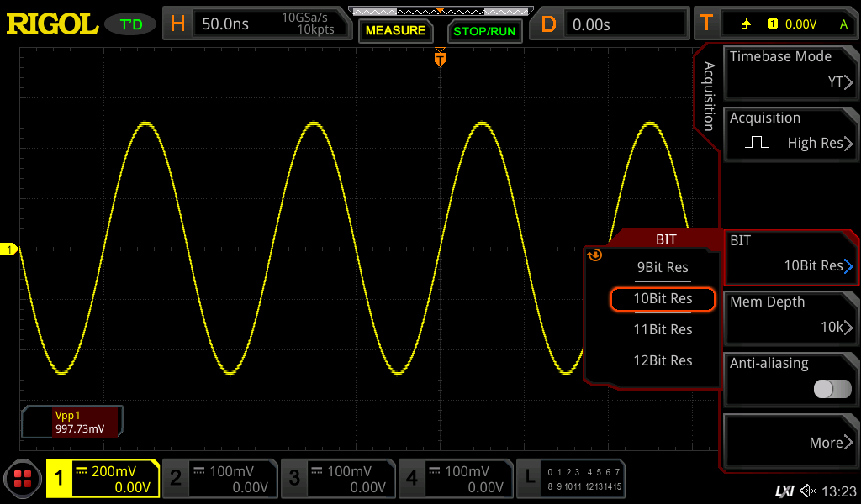Click the rotary knob icon in BIT popup
Screen dimensions: 861x504
pos(595,255)
